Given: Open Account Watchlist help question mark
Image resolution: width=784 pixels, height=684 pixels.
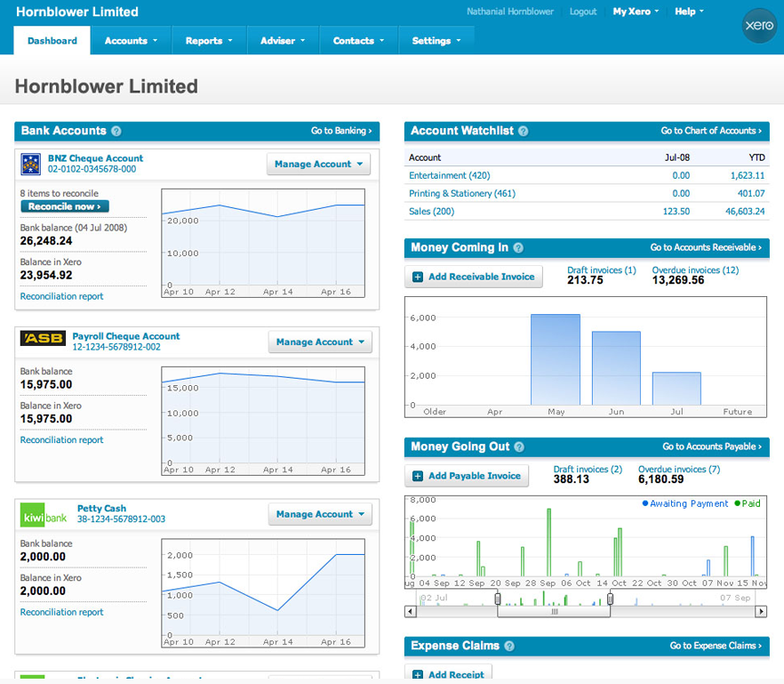Looking at the screenshot, I should click(523, 131).
